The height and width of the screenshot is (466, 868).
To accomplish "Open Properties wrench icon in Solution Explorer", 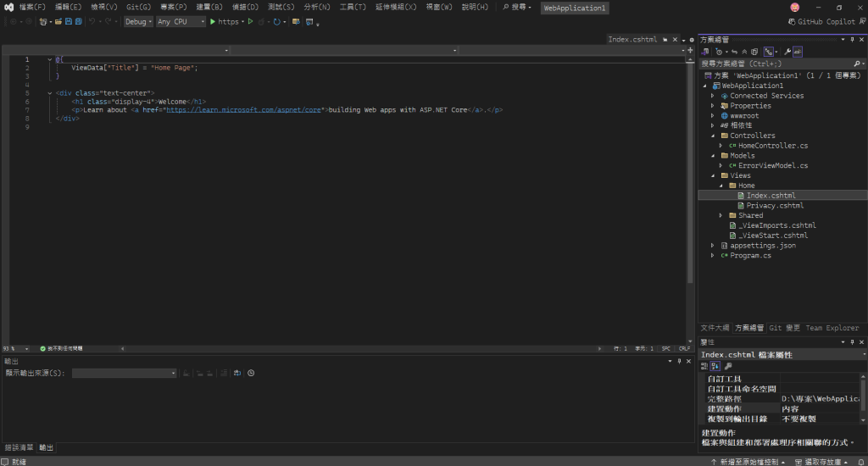I will pyautogui.click(x=787, y=52).
